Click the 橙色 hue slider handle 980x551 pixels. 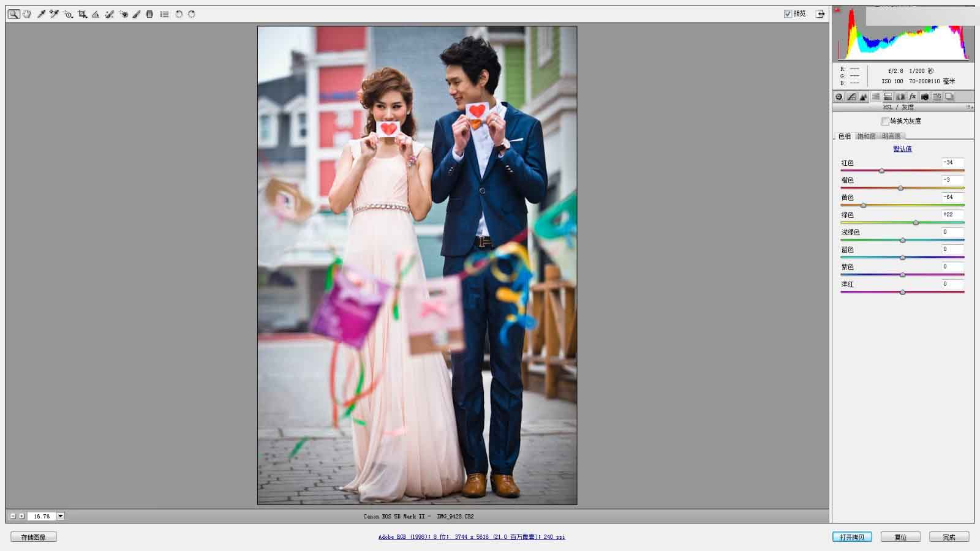900,188
